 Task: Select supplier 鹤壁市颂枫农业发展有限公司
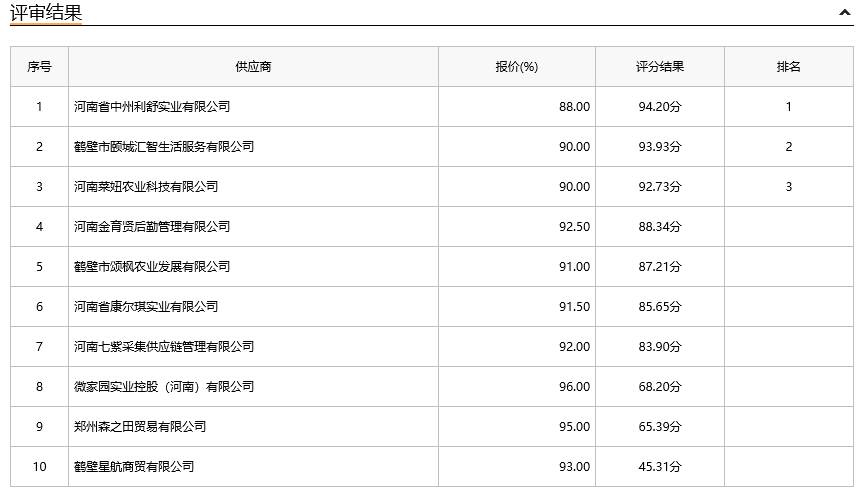click(x=152, y=267)
